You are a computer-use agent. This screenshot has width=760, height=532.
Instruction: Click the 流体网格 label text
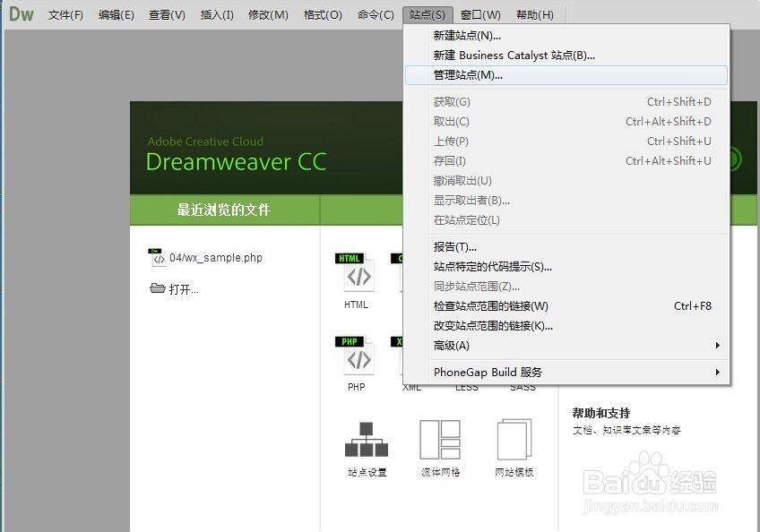pos(441,472)
